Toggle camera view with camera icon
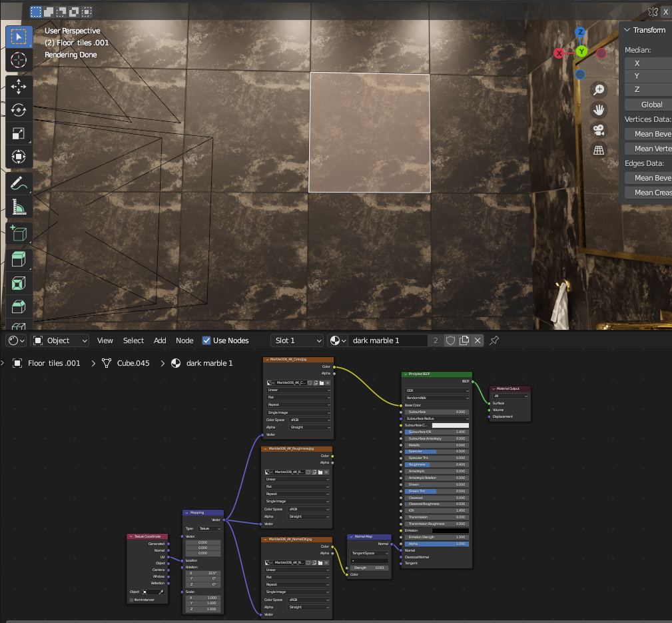672x623 pixels. (x=599, y=130)
